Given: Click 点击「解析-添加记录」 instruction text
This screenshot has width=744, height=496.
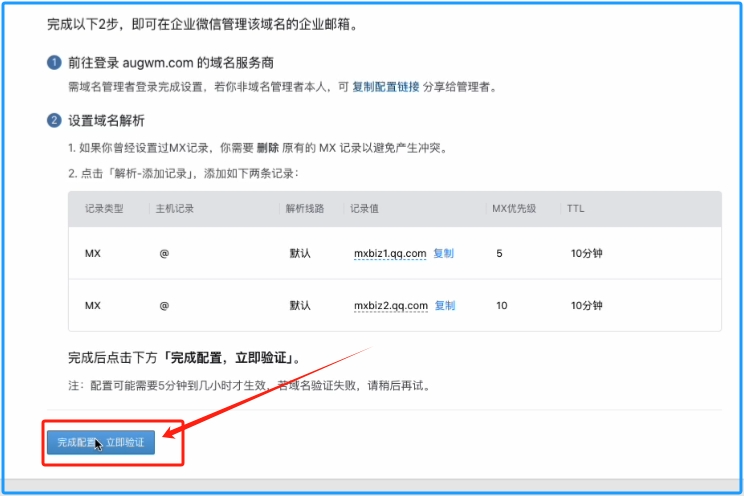Looking at the screenshot, I should [x=183, y=173].
